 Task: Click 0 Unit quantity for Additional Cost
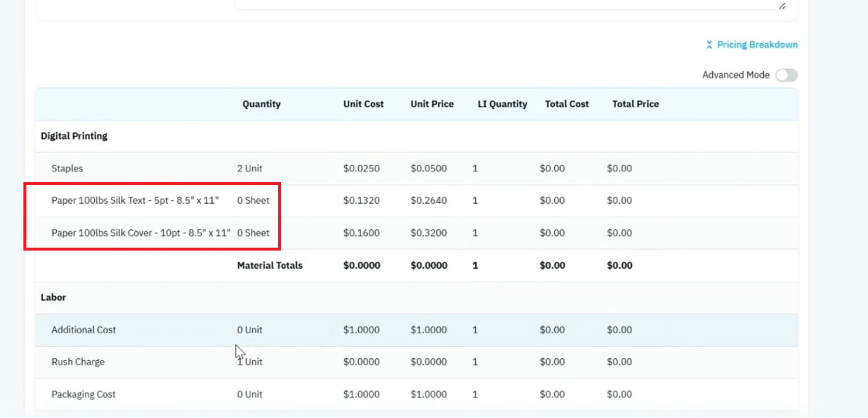(x=250, y=330)
